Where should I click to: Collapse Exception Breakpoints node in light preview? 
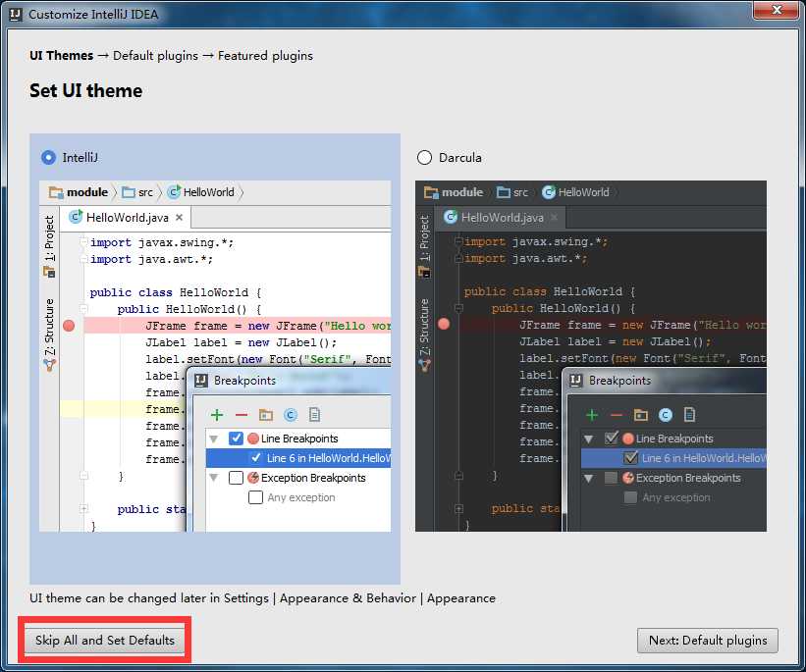(214, 479)
